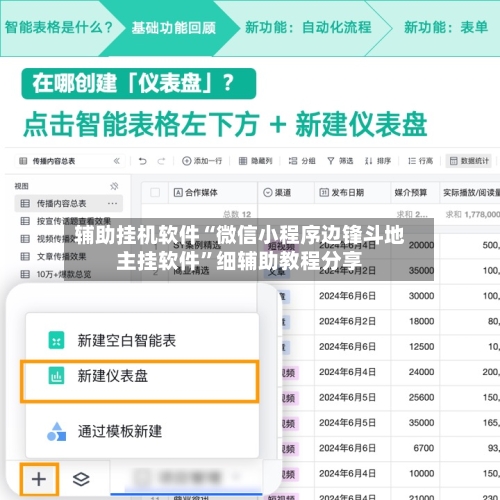Choose 通过模板新建 from the popup menu
Screen dimensions: 500x500
point(142,431)
